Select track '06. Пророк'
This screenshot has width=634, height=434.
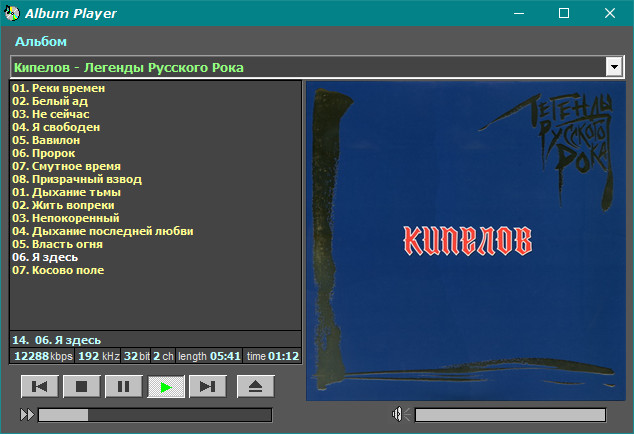tap(44, 153)
